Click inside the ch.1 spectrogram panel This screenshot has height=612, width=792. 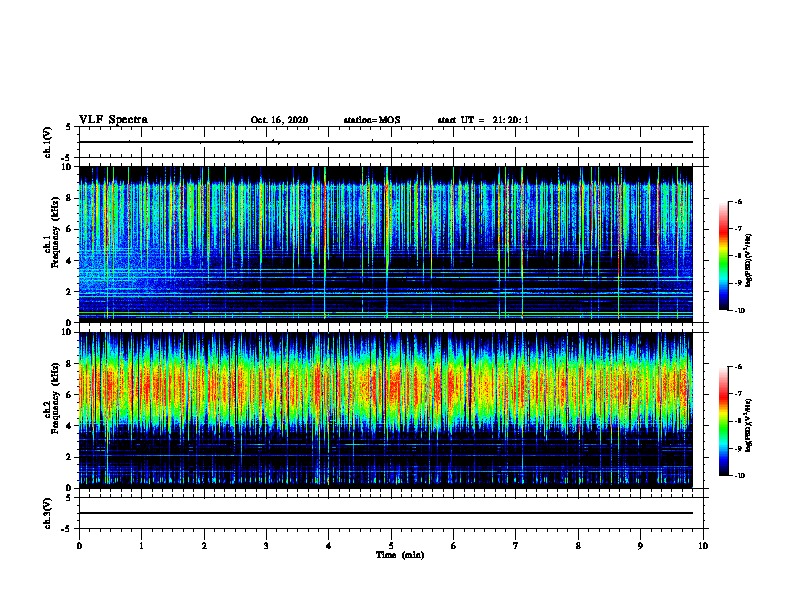[x=385, y=244]
